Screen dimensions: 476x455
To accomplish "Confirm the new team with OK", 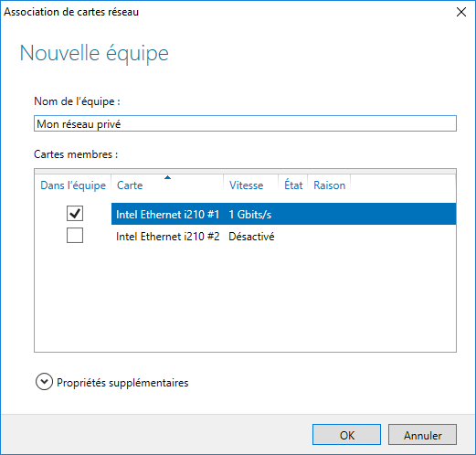I will (x=346, y=435).
